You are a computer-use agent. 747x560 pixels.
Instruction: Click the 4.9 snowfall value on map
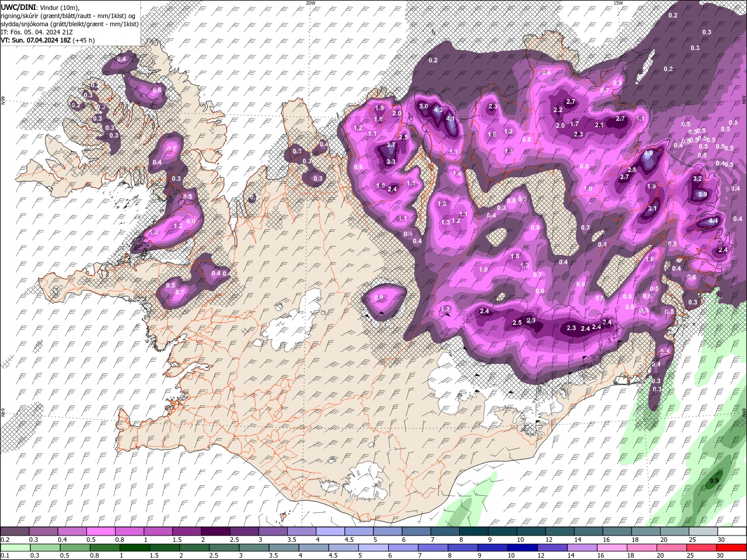tap(649, 153)
